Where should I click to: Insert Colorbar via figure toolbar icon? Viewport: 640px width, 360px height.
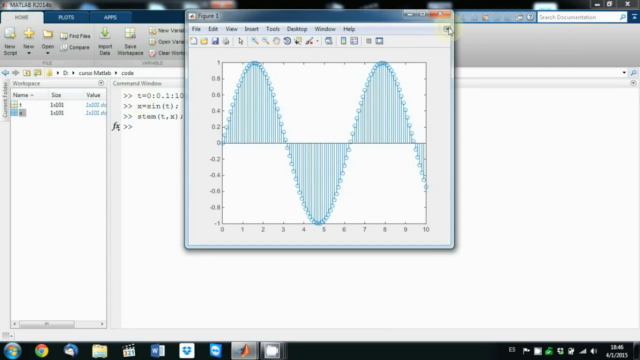coord(343,41)
